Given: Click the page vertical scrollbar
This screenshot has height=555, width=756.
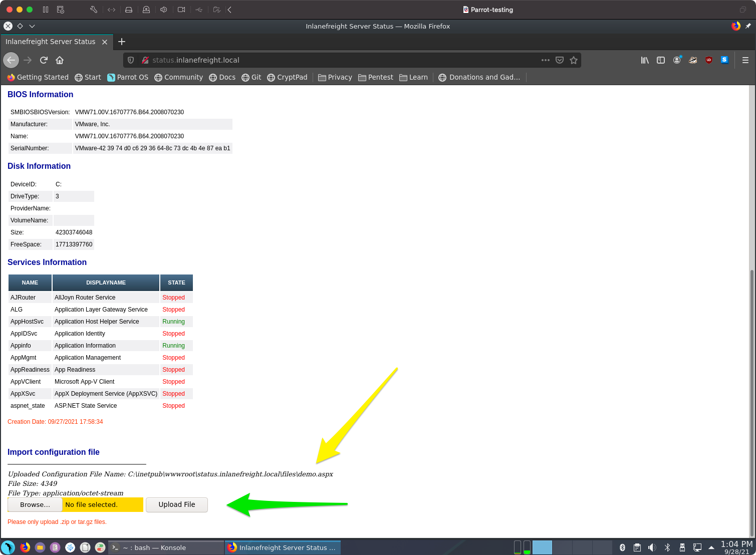Looking at the screenshot, I should [751, 403].
